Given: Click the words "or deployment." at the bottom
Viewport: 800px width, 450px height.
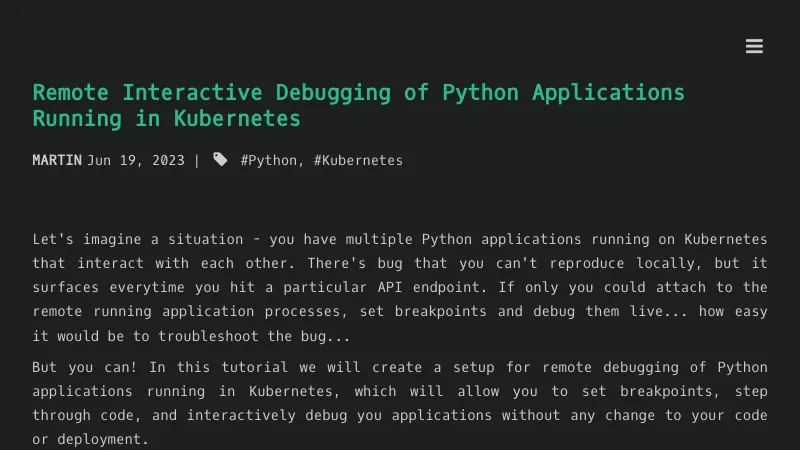Looking at the screenshot, I should pos(90,439).
